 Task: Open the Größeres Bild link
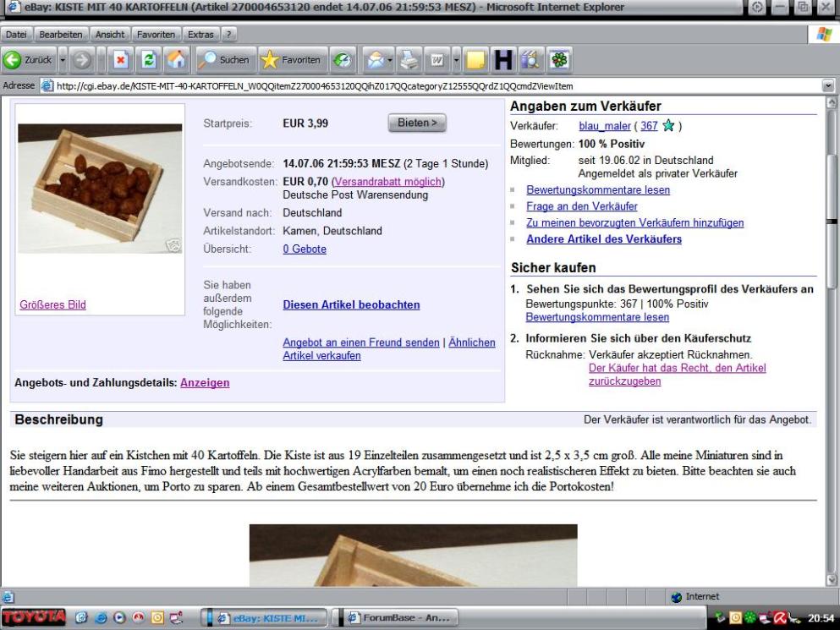pyautogui.click(x=52, y=304)
